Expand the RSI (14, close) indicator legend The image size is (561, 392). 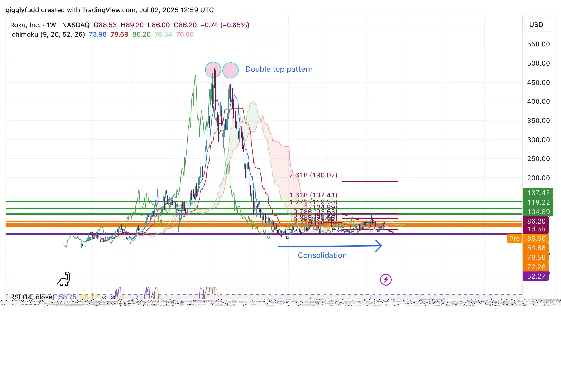click(x=32, y=297)
